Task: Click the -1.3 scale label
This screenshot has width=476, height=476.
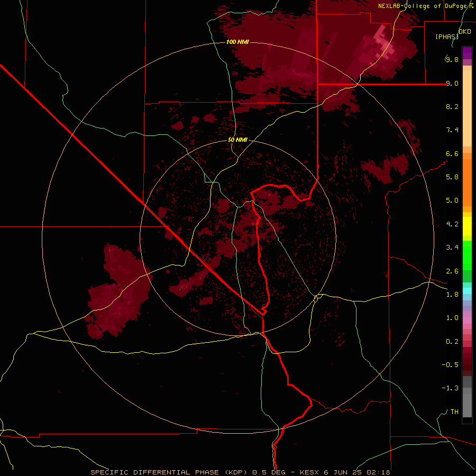Action: point(450,388)
